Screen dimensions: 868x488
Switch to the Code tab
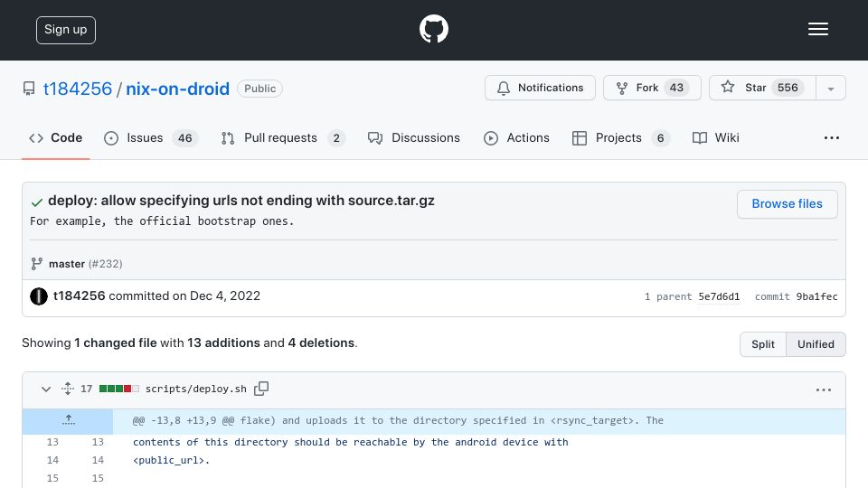coord(55,137)
